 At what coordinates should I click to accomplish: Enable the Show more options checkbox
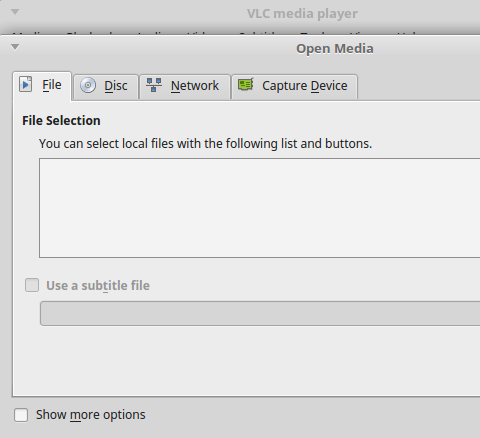pyautogui.click(x=21, y=415)
